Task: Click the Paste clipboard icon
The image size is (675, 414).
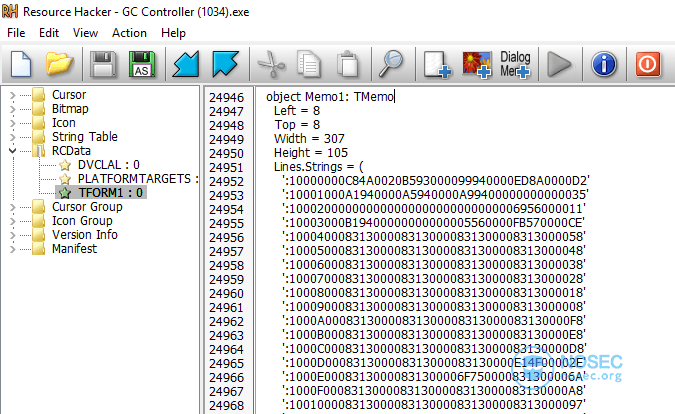Action: [348, 64]
